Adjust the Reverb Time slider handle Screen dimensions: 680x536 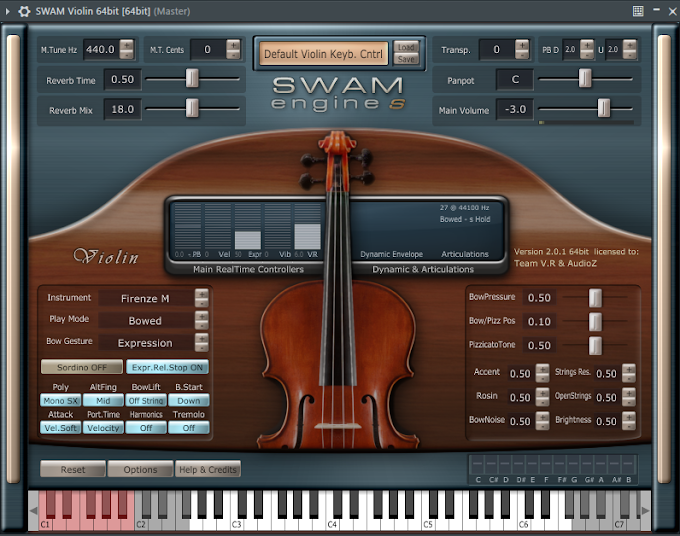192,78
